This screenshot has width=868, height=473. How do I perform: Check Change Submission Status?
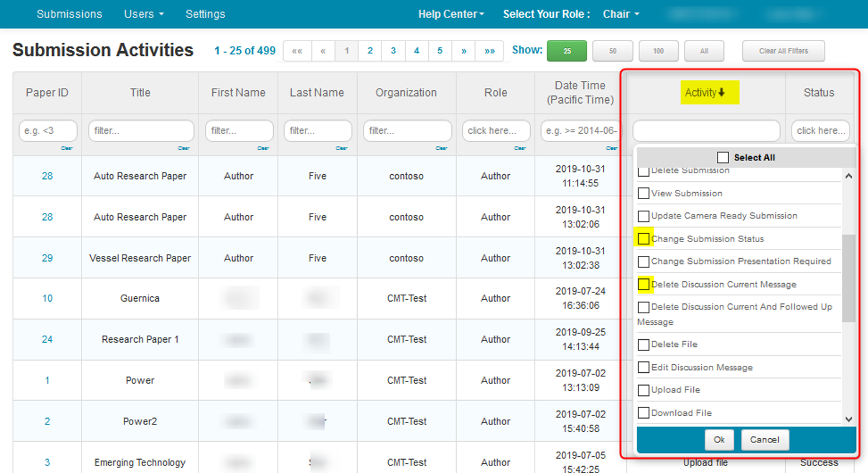[x=643, y=239]
